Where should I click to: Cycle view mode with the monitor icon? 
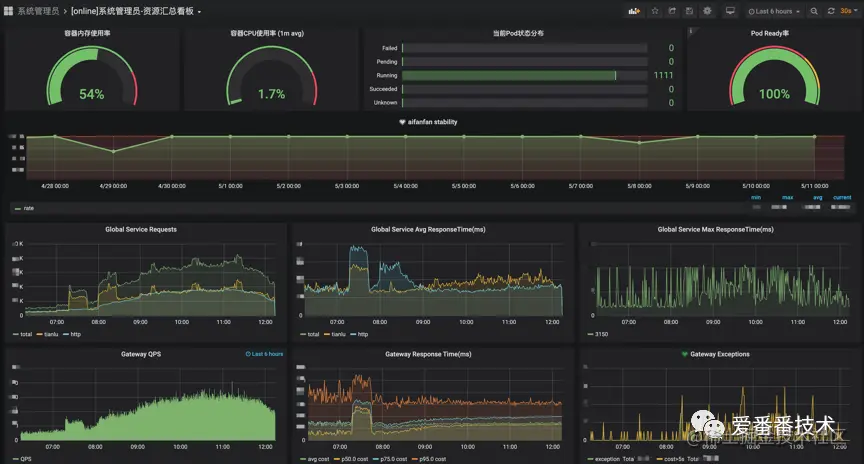tap(730, 11)
